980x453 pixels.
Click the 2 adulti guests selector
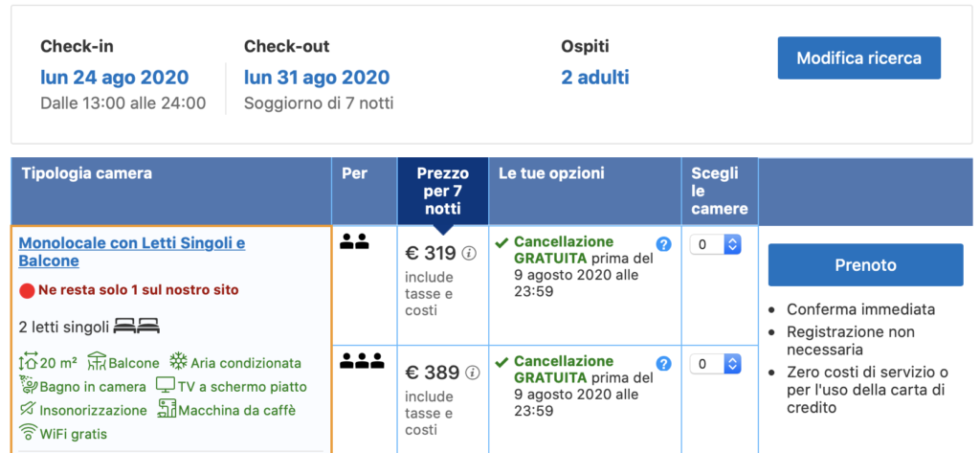pos(595,78)
